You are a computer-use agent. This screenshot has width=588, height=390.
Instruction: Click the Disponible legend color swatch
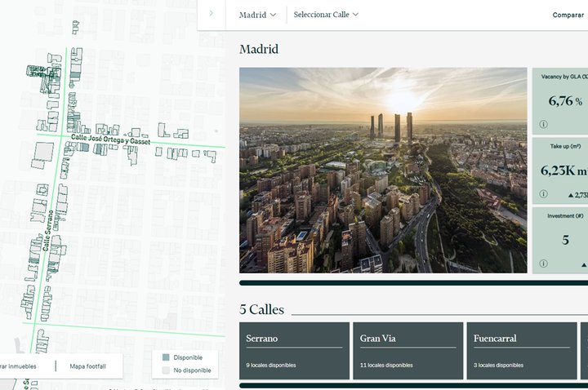pos(166,357)
